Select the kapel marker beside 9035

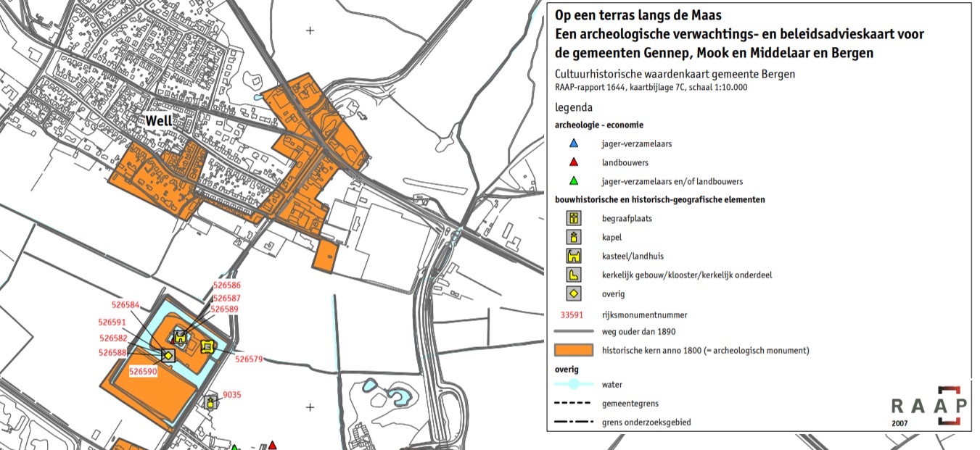tap(210, 403)
